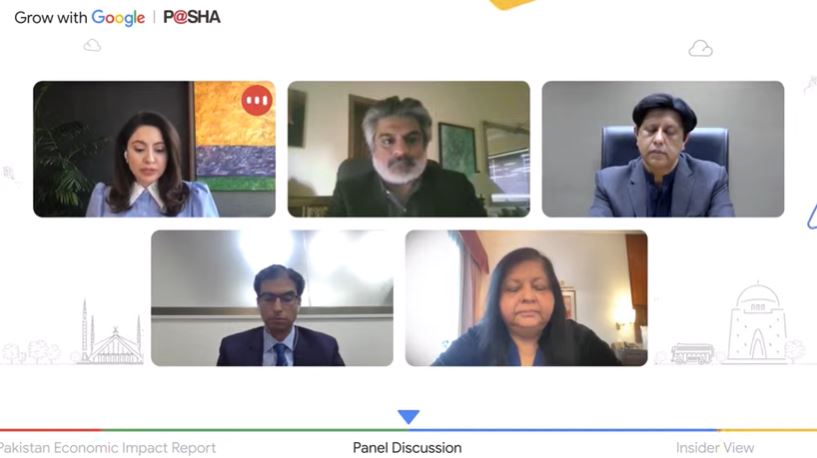Image resolution: width=817 pixels, height=458 pixels.
Task: Click the Mazar-e-Quaid mausoleum illustration
Action: pyautogui.click(x=757, y=323)
